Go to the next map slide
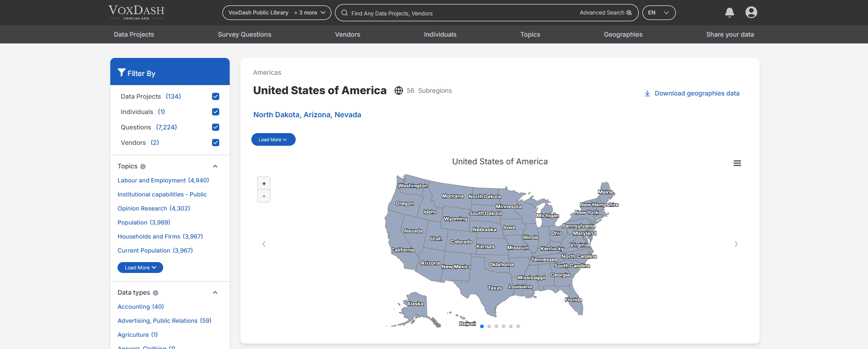The image size is (868, 349). click(736, 244)
